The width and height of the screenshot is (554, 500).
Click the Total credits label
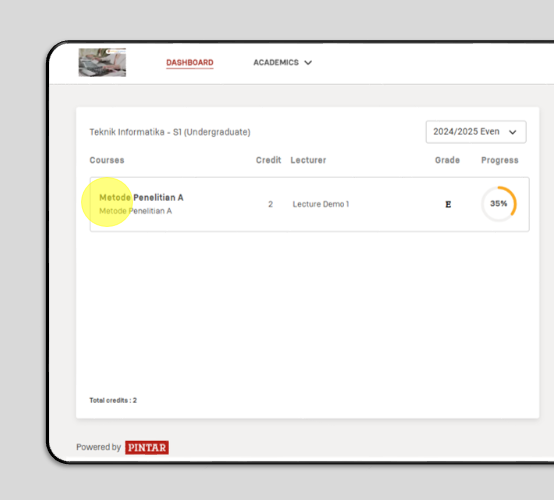click(113, 400)
